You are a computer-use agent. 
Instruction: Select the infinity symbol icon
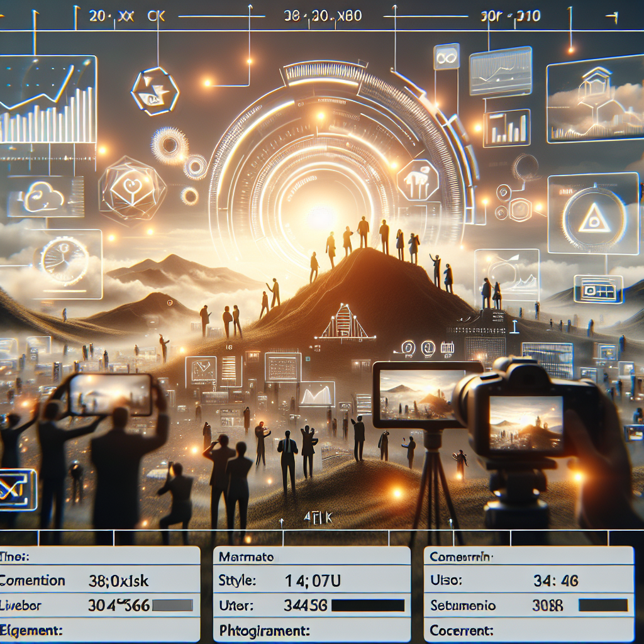446,57
